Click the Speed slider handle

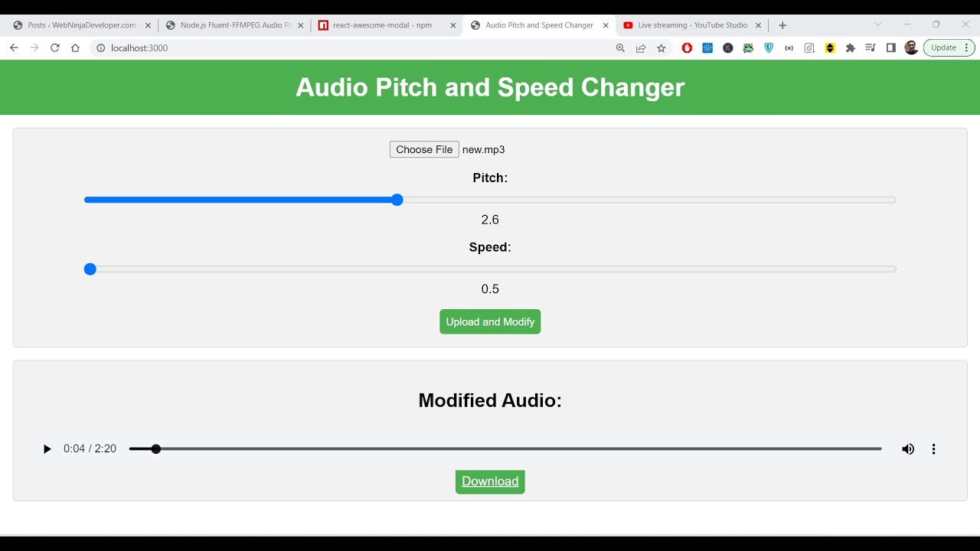[90, 269]
